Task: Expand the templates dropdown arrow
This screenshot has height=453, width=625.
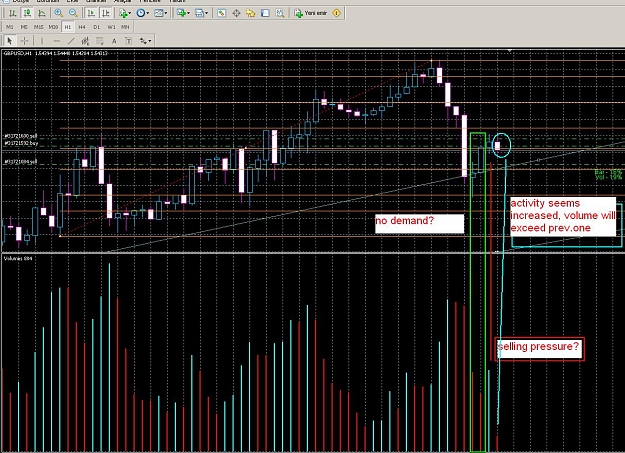Action: click(166, 13)
